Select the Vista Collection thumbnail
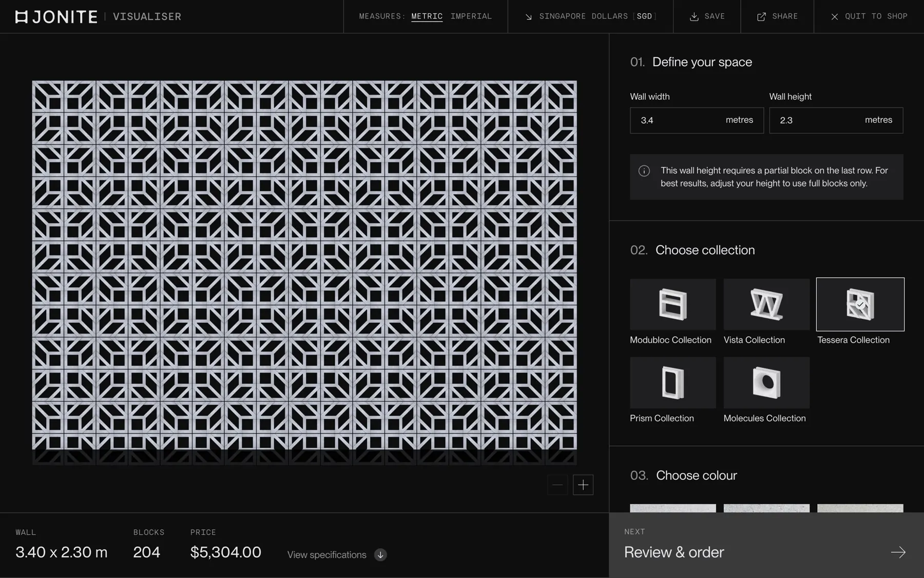The image size is (924, 578). point(766,304)
